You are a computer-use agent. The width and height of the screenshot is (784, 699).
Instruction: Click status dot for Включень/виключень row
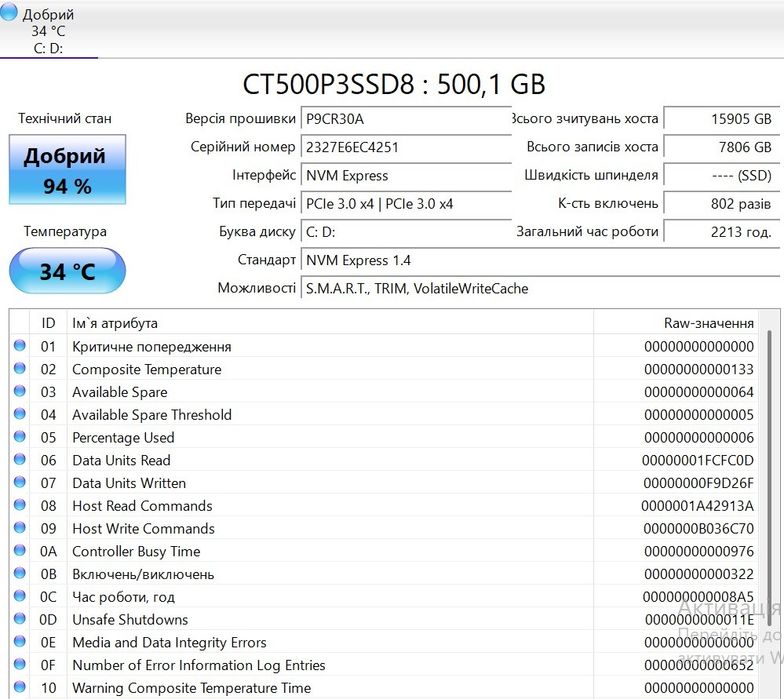click(x=20, y=573)
